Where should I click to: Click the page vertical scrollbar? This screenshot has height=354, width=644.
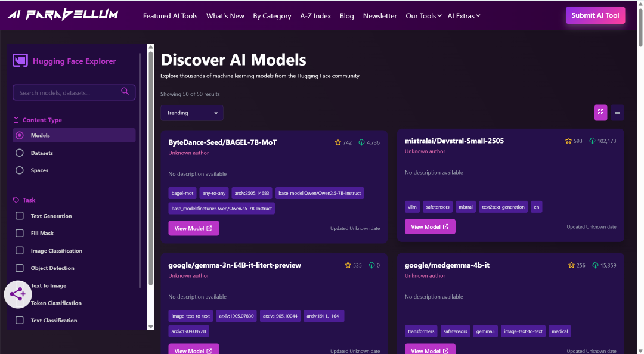pyautogui.click(x=640, y=27)
